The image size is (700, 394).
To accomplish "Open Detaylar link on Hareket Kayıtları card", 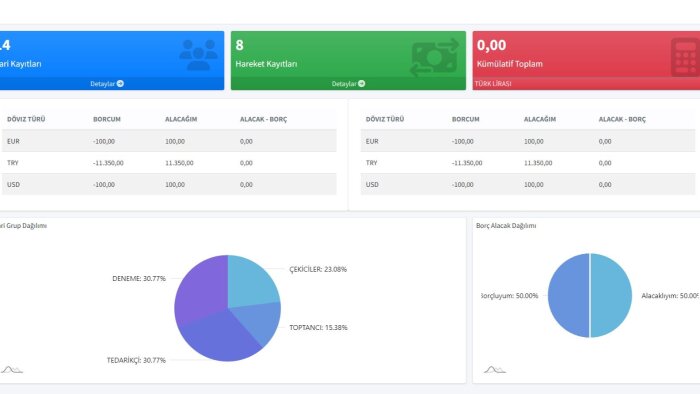I will coord(348,83).
